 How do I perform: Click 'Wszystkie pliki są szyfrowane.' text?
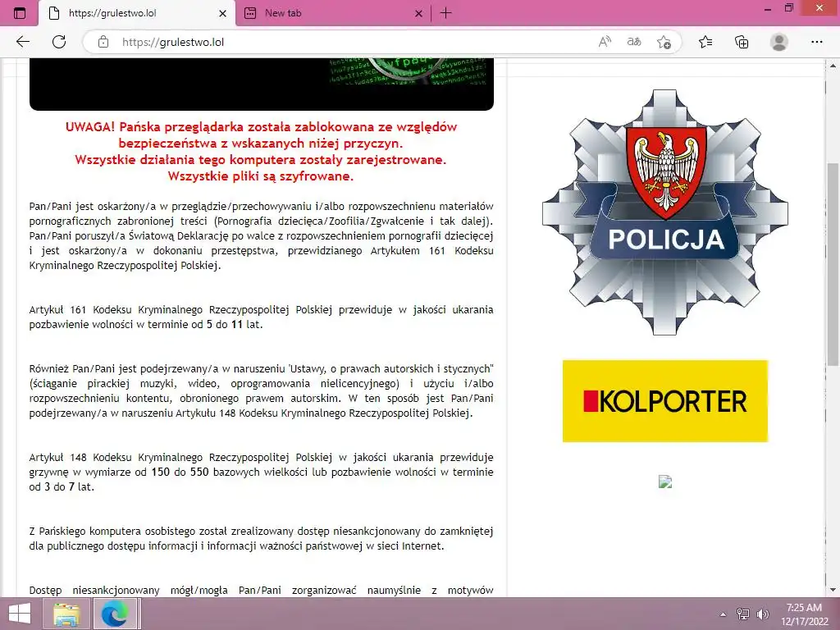coord(261,176)
